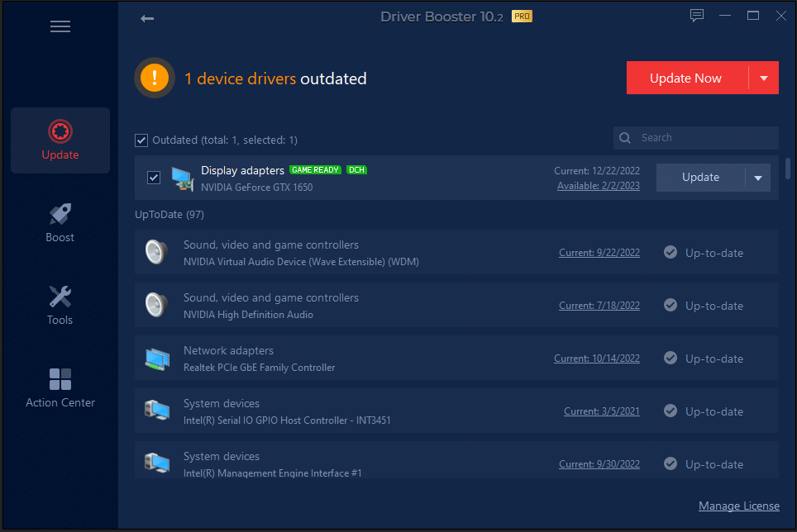This screenshot has width=797, height=532.
Task: Click the Serial IO GPIO system device icon
Action: 157,411
